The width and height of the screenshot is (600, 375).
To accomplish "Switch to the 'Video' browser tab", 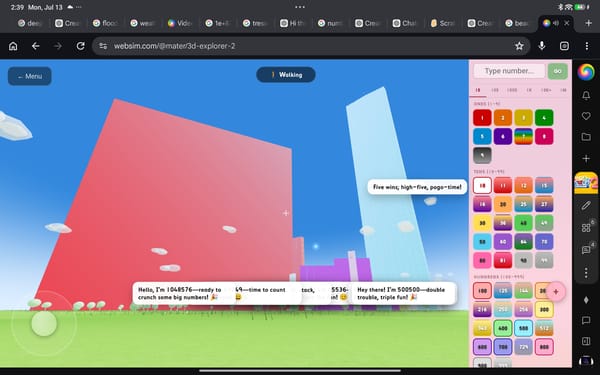I will [180, 23].
